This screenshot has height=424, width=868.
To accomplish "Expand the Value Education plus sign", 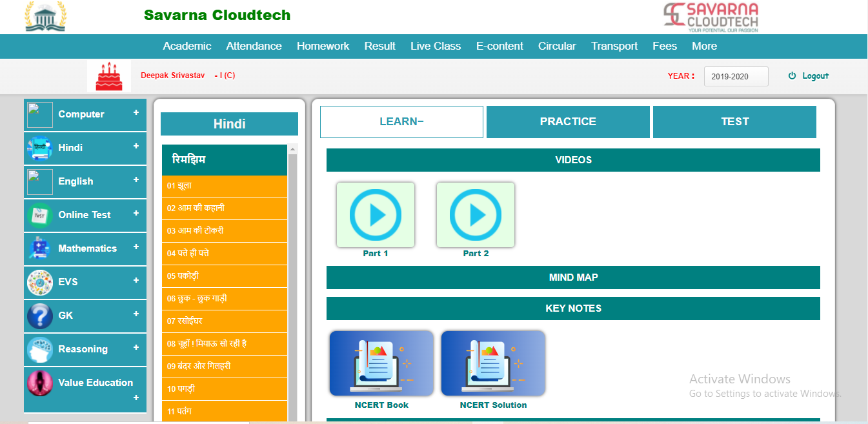I will (x=136, y=398).
